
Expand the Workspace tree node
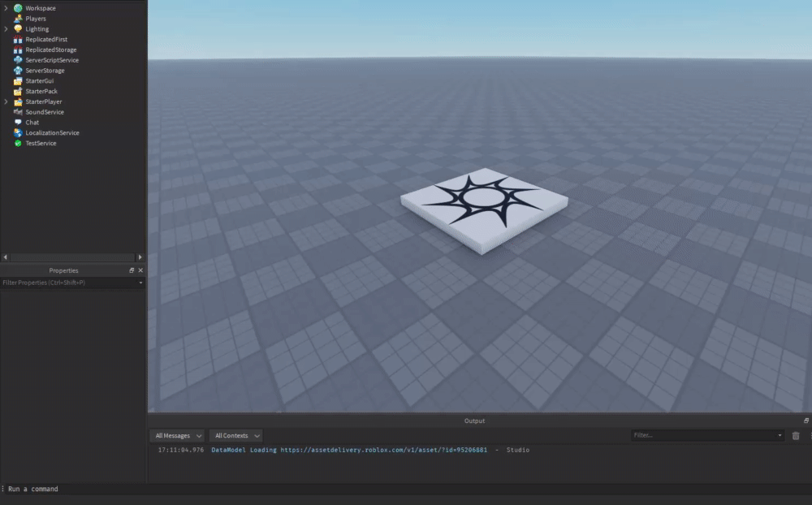[x=6, y=8]
